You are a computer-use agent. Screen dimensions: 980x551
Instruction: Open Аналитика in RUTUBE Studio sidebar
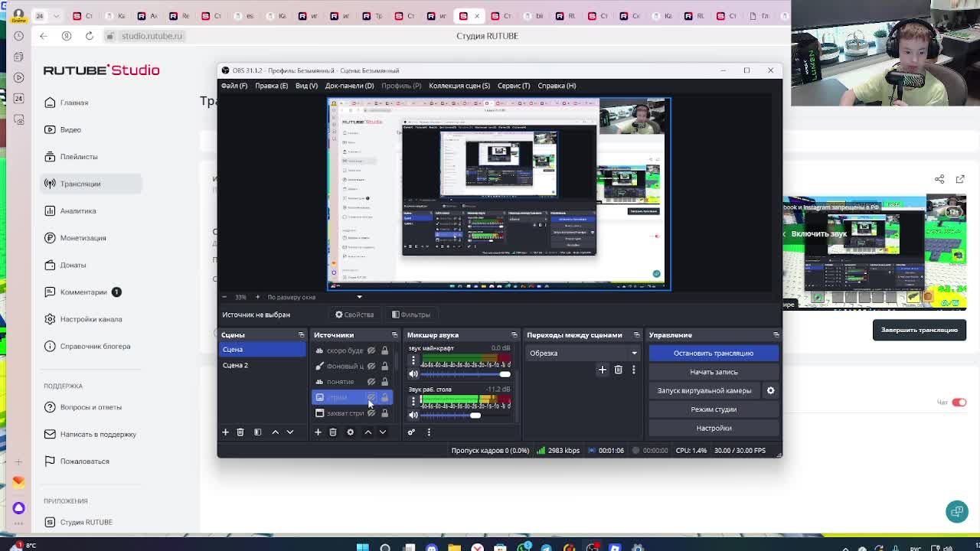click(78, 210)
